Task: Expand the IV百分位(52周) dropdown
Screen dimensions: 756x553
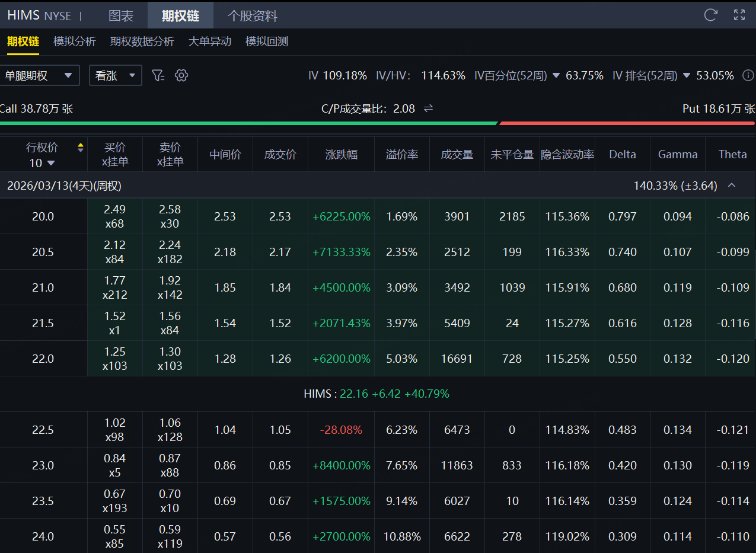Action: 556,76
